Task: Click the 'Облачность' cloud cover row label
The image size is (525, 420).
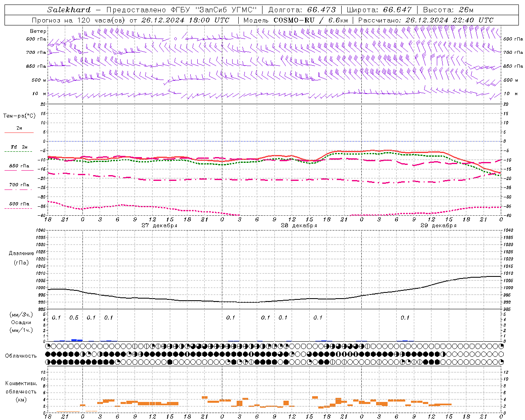Action: 21,356
